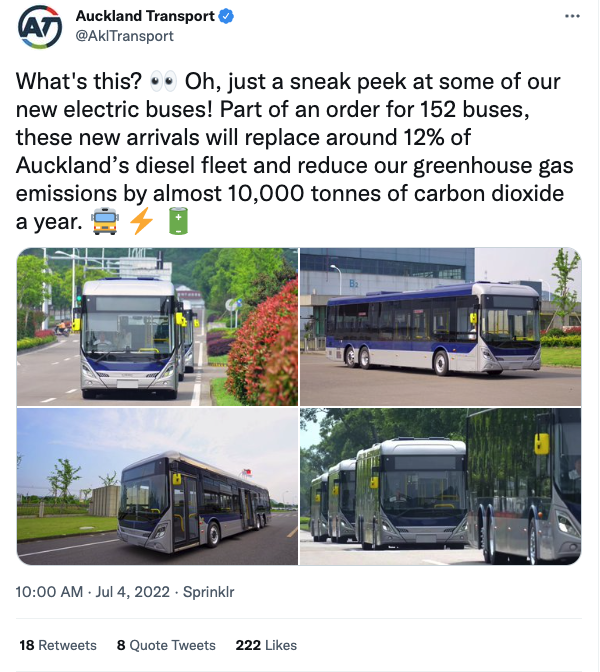Click the bus emoji in tweet

click(x=102, y=221)
